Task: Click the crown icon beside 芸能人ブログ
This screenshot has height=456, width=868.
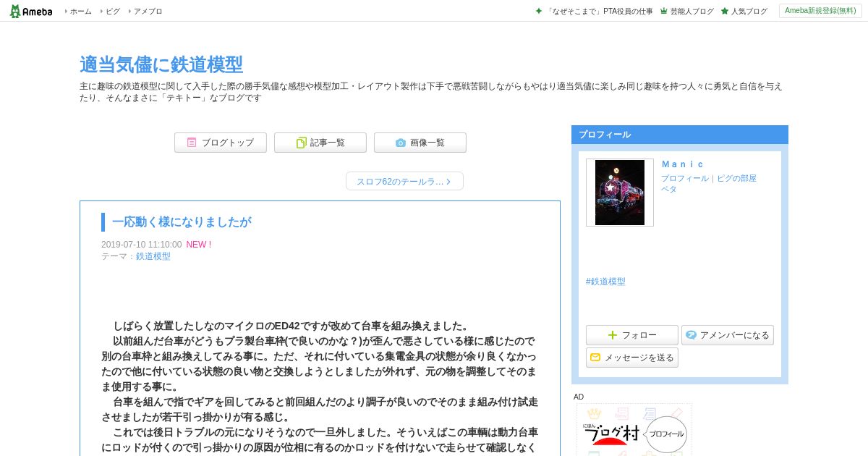Action: [x=664, y=12]
